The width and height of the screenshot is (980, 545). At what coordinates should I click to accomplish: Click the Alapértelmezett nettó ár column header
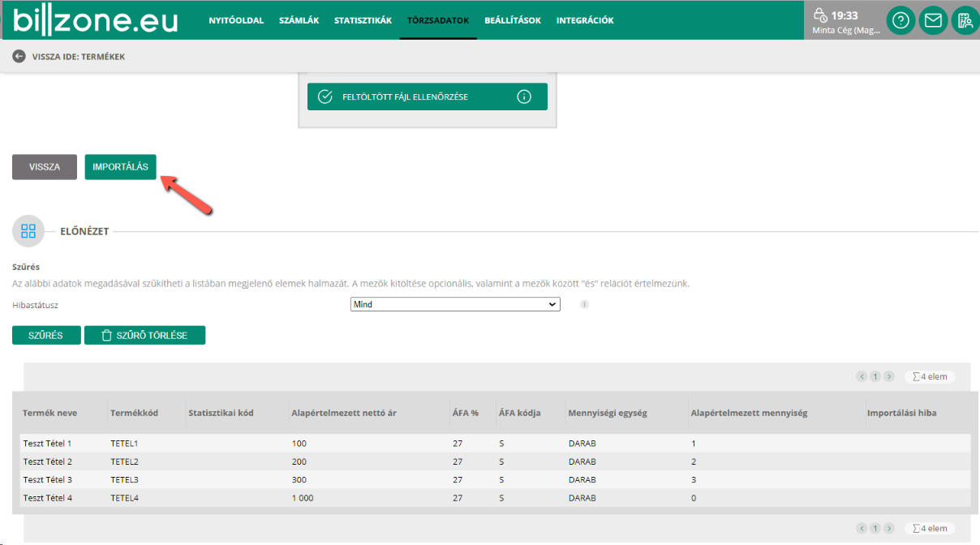click(x=344, y=413)
